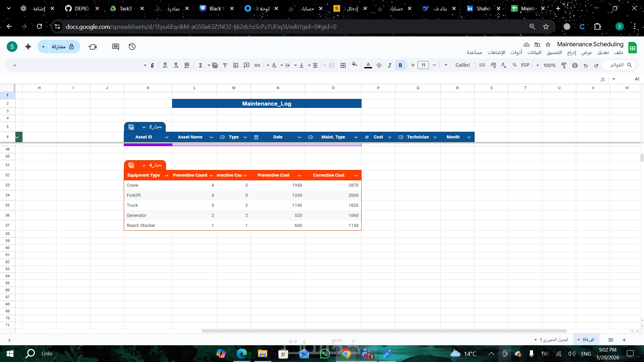The width and height of the screenshot is (644, 362).
Task: Select the Maintenance_Log title cell
Action: [x=267, y=104]
